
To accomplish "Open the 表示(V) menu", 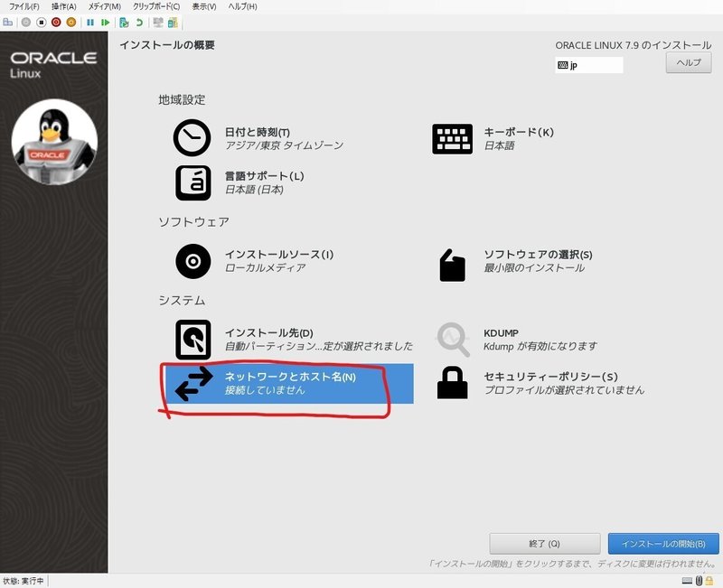I will pos(204,6).
